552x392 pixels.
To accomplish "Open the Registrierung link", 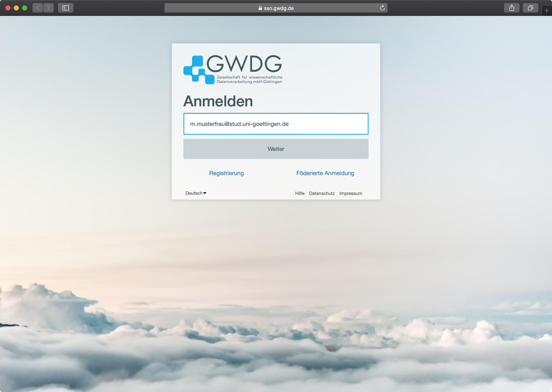I will click(x=226, y=173).
